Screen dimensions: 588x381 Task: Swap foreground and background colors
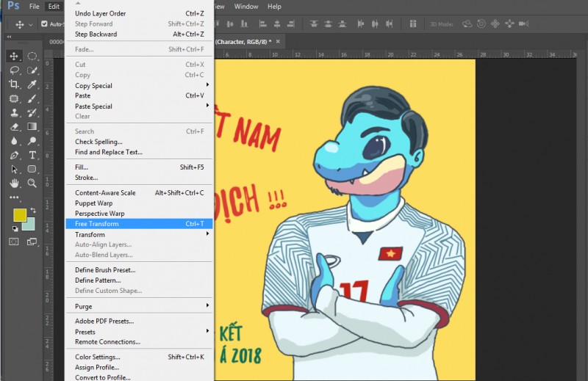(33, 210)
